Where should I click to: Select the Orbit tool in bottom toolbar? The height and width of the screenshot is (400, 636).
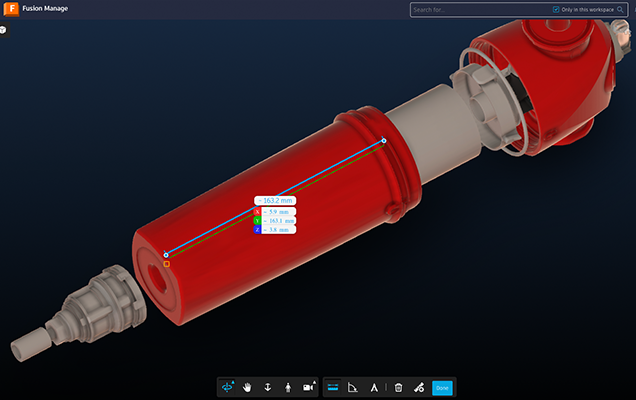228,387
